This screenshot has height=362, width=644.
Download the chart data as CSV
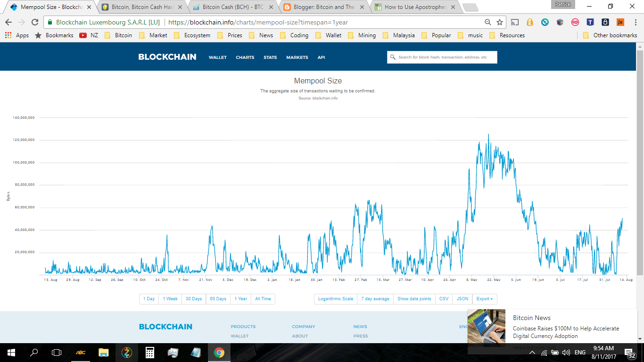pos(444,299)
